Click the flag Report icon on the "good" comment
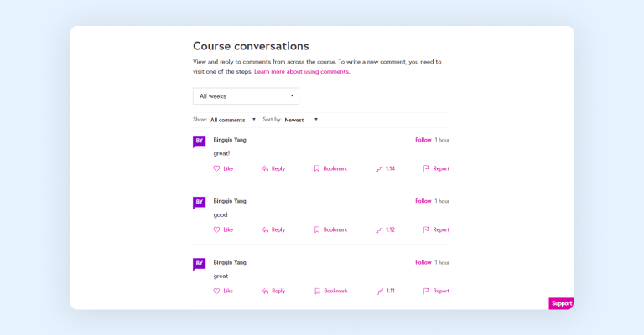 tap(427, 229)
